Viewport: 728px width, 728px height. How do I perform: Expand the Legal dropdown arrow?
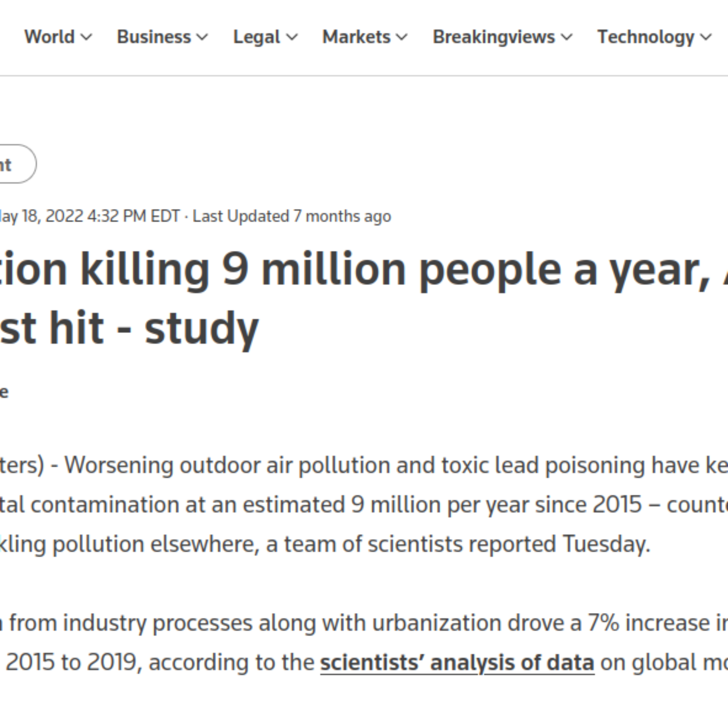[292, 37]
